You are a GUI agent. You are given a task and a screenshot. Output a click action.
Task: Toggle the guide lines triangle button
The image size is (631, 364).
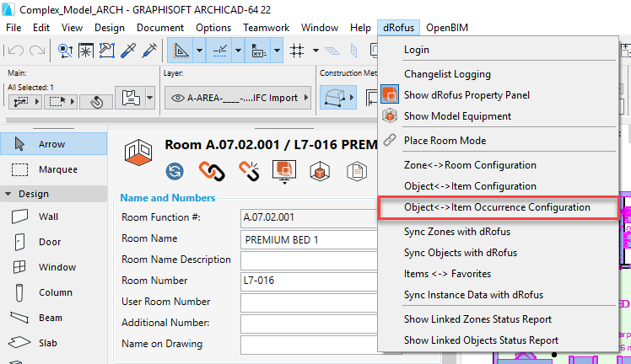pos(181,51)
